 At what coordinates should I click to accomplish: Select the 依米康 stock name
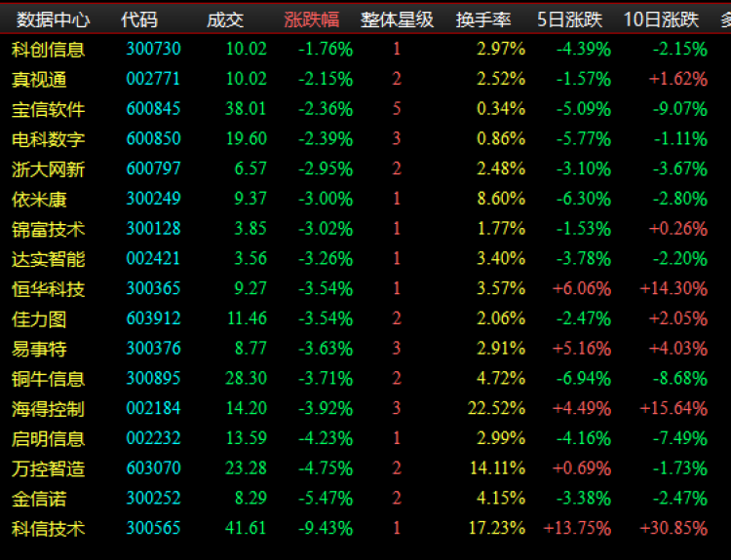click(39, 200)
